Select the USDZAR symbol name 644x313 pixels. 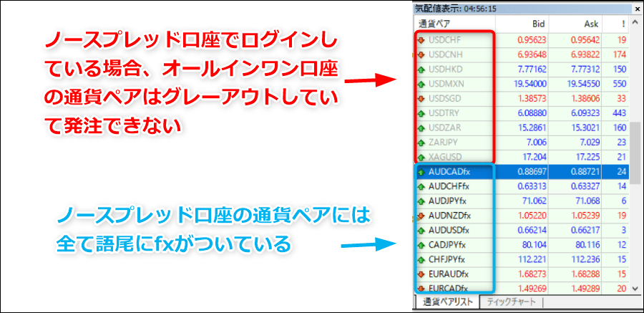click(444, 128)
